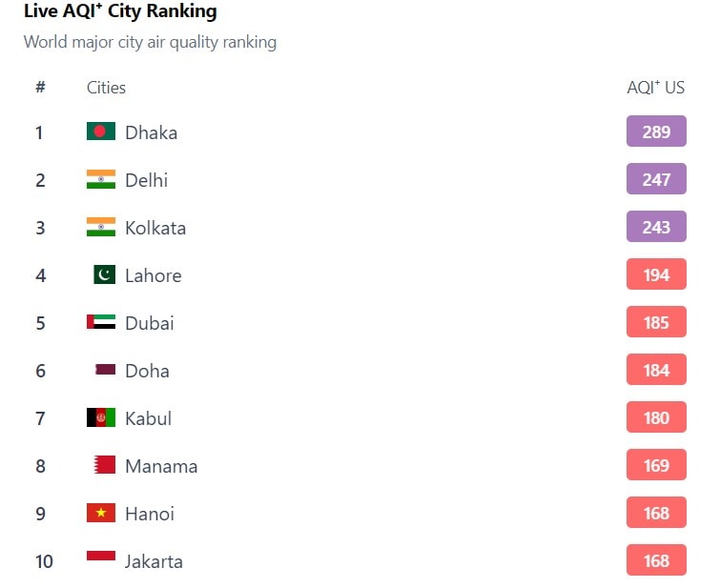The image size is (720, 588).
Task: Click the red 194 AQI badge
Action: [x=656, y=274]
